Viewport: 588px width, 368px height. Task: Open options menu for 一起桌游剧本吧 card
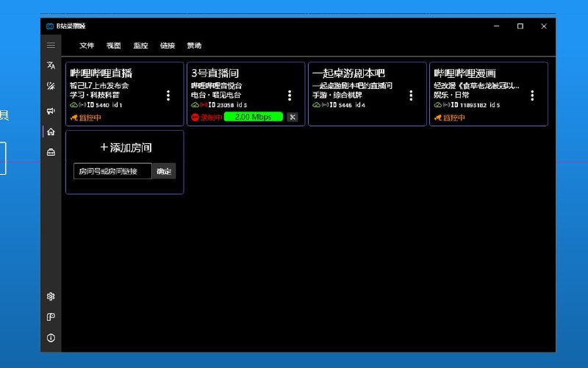tap(411, 95)
